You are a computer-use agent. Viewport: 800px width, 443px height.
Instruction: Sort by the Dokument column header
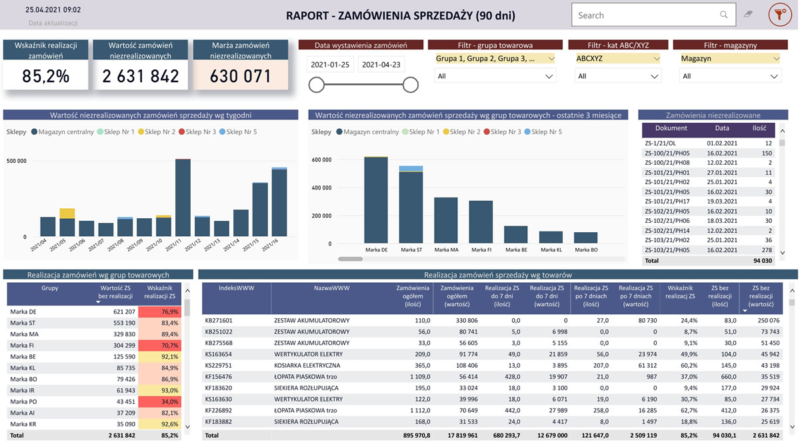point(671,128)
